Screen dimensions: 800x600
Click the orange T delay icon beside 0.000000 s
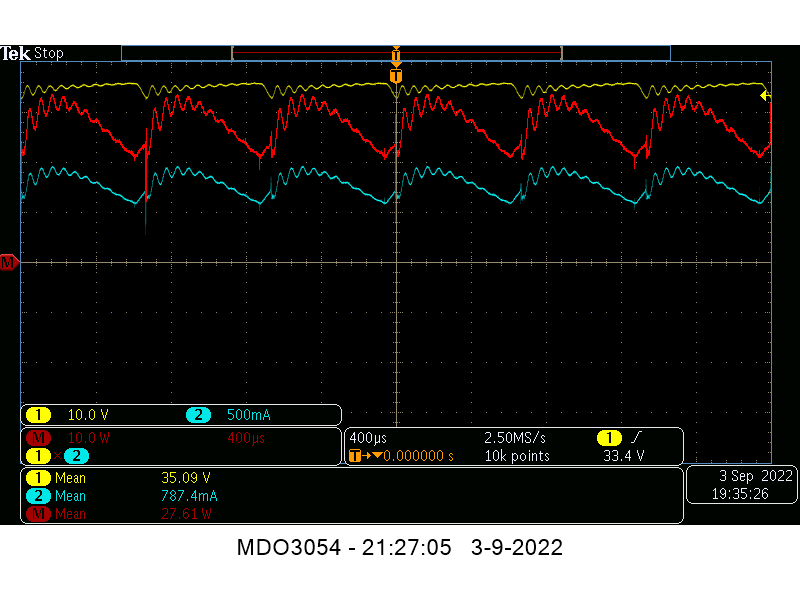pos(354,456)
